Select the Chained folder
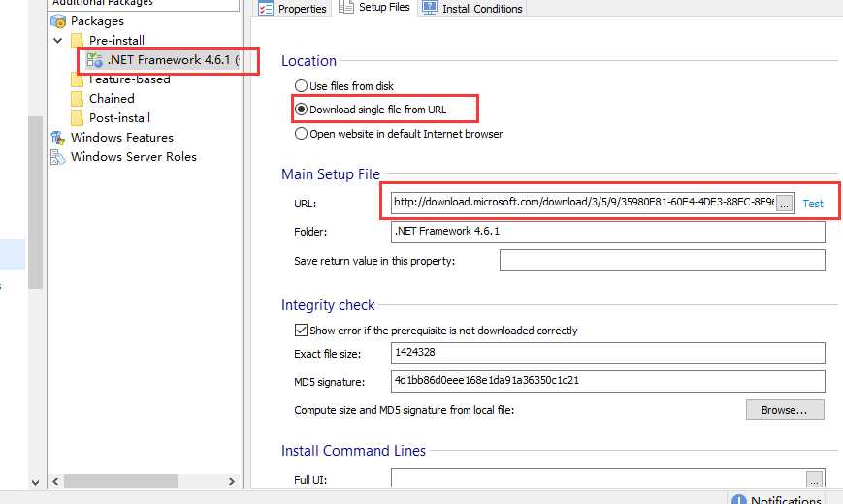 [112, 99]
